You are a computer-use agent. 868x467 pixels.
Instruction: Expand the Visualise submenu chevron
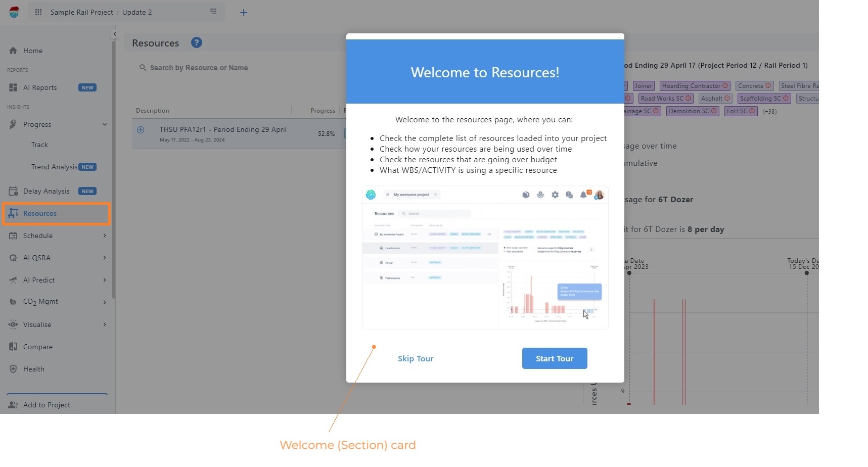(x=105, y=324)
